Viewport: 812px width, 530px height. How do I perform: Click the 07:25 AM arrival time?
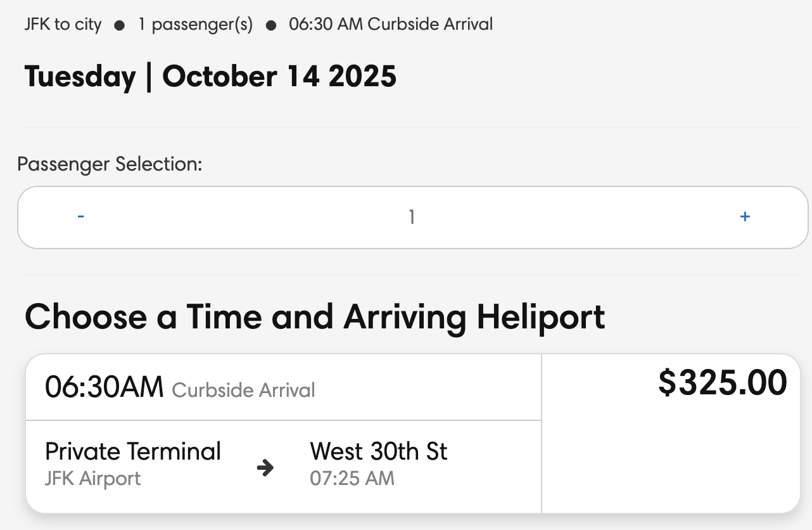352,478
